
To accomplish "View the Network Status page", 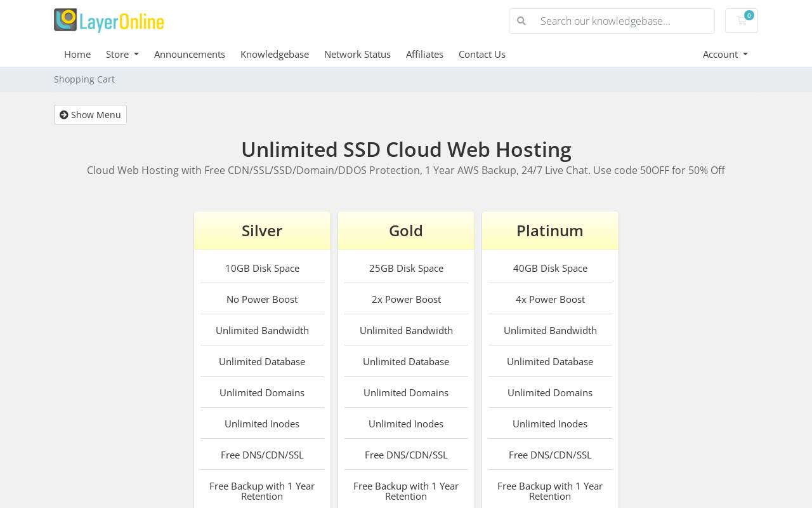I will tap(357, 54).
